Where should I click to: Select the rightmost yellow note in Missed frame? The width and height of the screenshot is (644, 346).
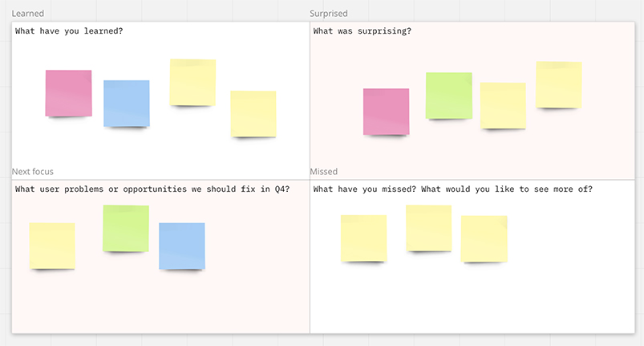[x=484, y=238]
